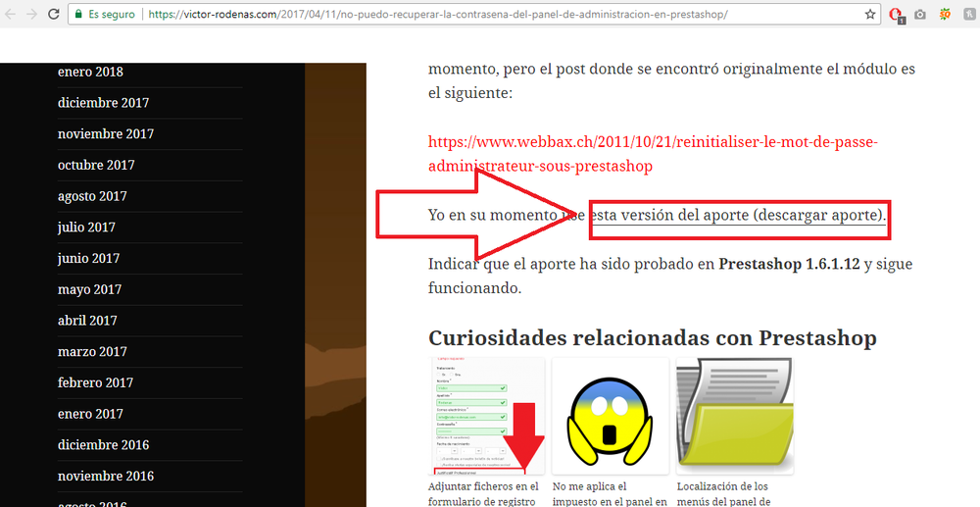
Task: Open the 'julio 2017' archive link
Action: coord(86,227)
